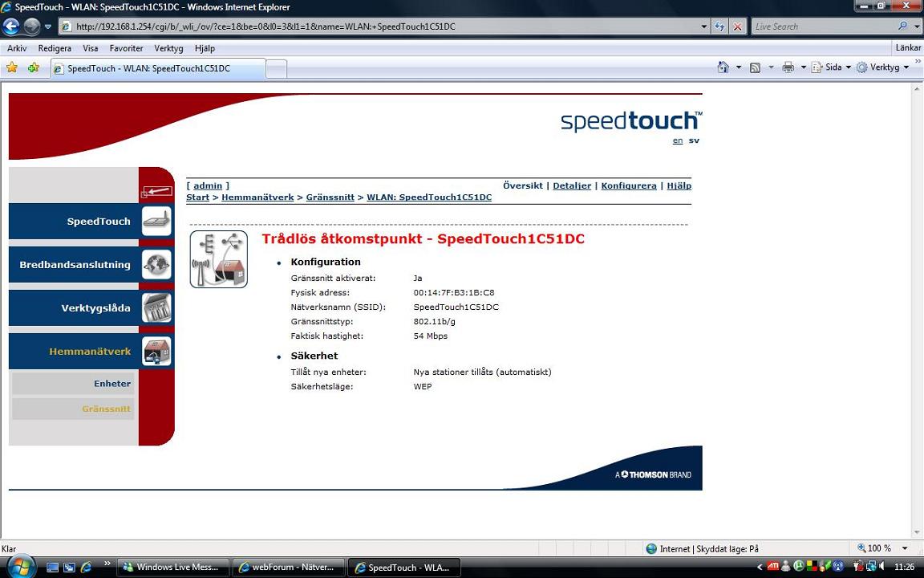924x578 pixels.
Task: Open the page Hjälp link
Action: click(x=679, y=185)
